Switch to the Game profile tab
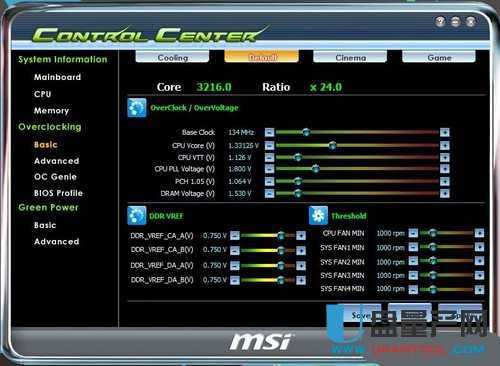This screenshot has height=366, width=500. click(x=439, y=57)
